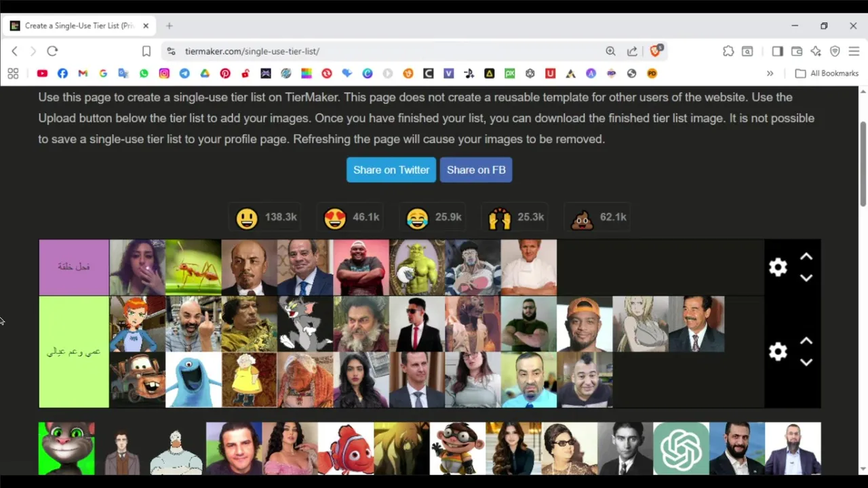Open settings gear for the green tier row
Screen dimensions: 868x488
(778, 351)
